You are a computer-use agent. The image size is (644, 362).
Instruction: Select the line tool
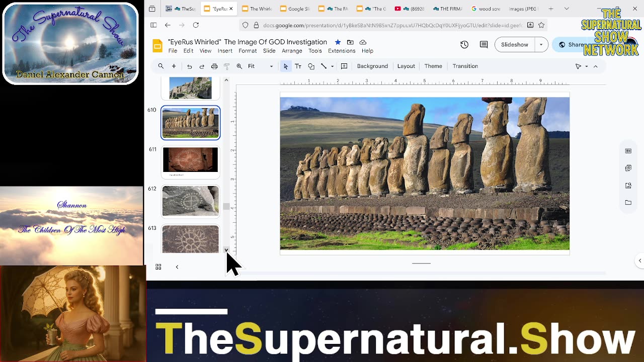point(324,66)
